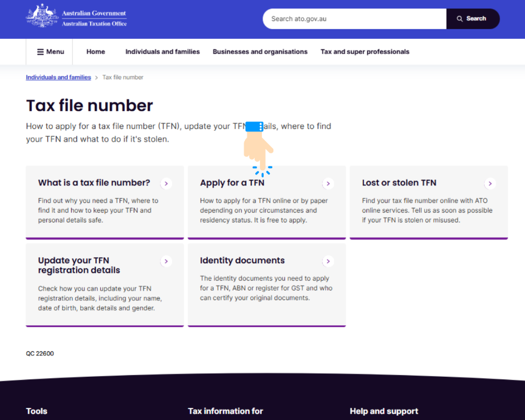The width and height of the screenshot is (525, 420).
Task: Click the arrow icon on 'Identity documents' card
Action: tap(328, 261)
